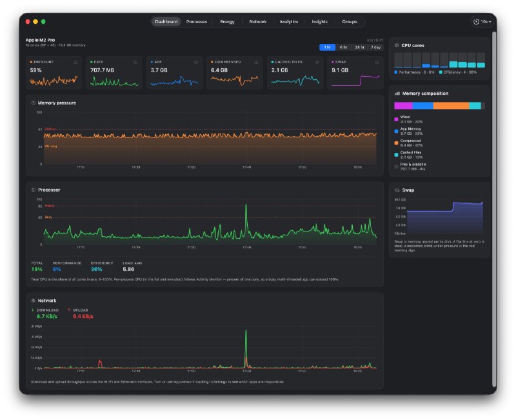Viewport: 516px width, 420px height.
Task: Go to the Network tab
Action: (257, 22)
